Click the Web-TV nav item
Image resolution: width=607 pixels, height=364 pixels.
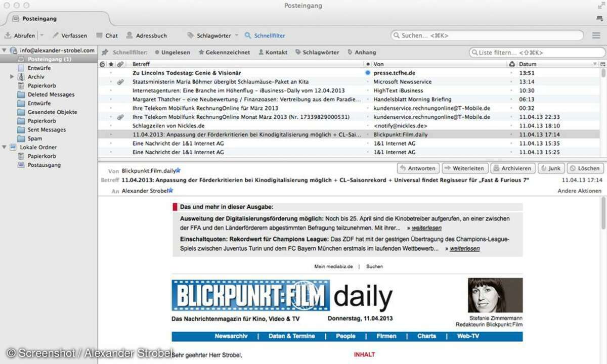pos(468,336)
